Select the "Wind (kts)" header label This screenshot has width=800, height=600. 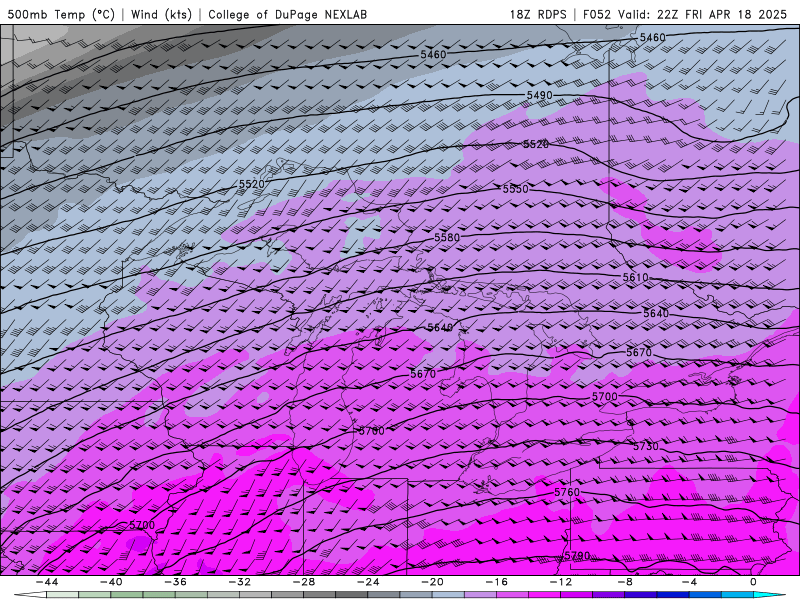(161, 14)
